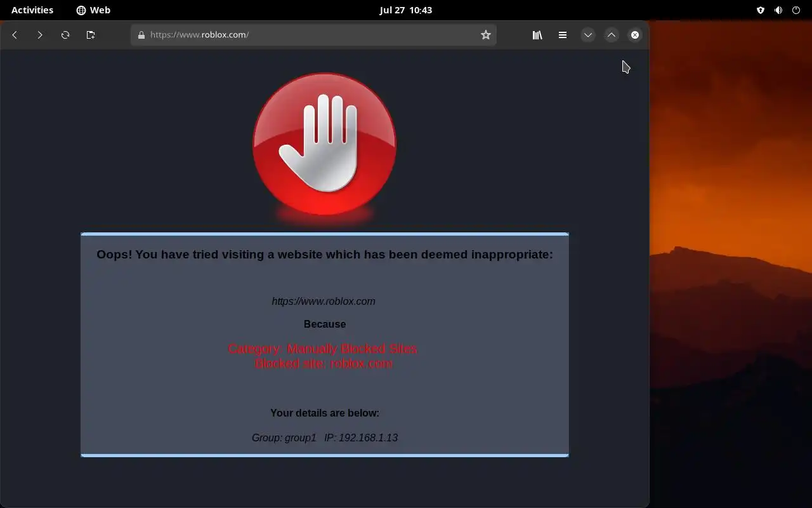Click the red stop hand image

point(325,144)
